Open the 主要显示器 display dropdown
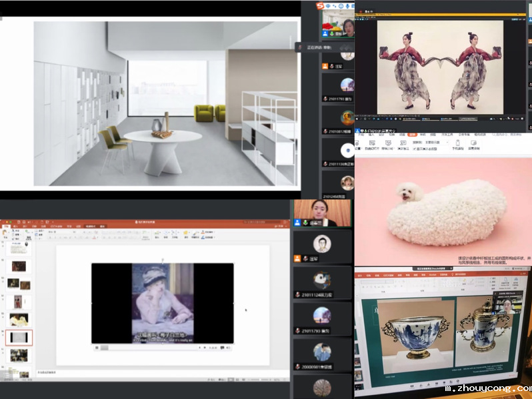The width and height of the screenshot is (532, 399). click(x=437, y=142)
